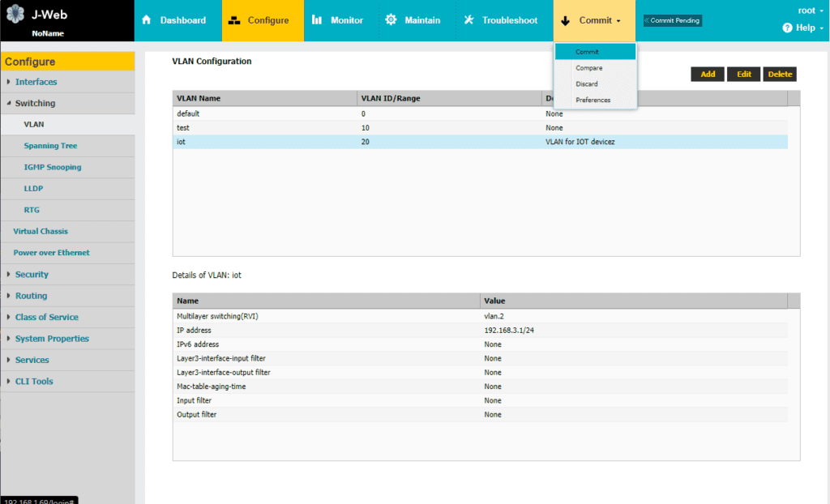Screen dimensions: 830x504
Task: Select VLAN in the Switching menu
Action: tap(68, 125)
